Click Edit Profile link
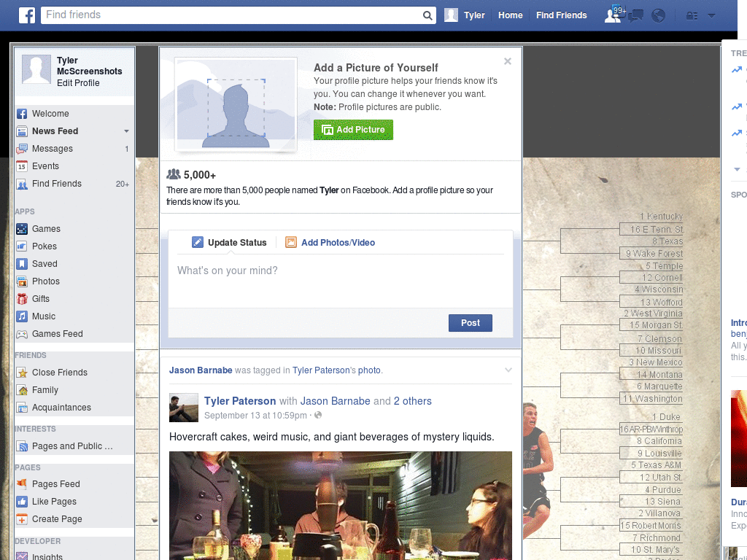 (78, 83)
